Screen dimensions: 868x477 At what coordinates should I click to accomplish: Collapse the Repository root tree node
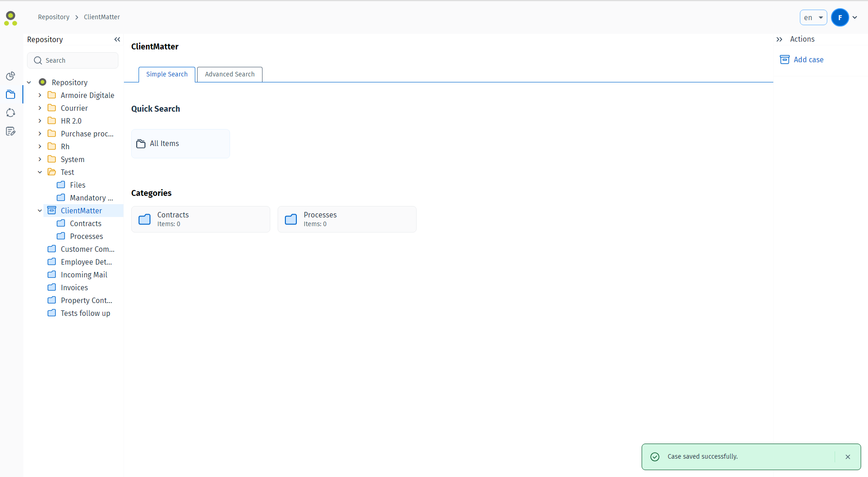click(x=29, y=82)
